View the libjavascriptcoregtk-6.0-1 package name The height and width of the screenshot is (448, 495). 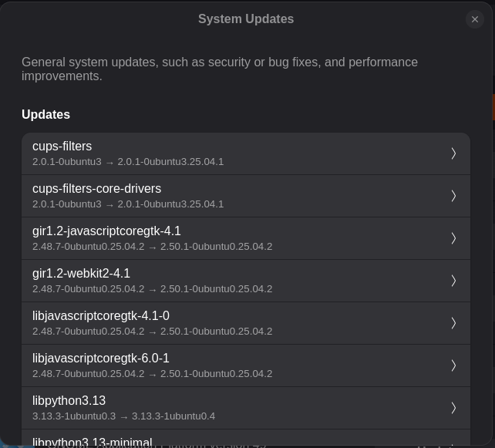click(101, 359)
